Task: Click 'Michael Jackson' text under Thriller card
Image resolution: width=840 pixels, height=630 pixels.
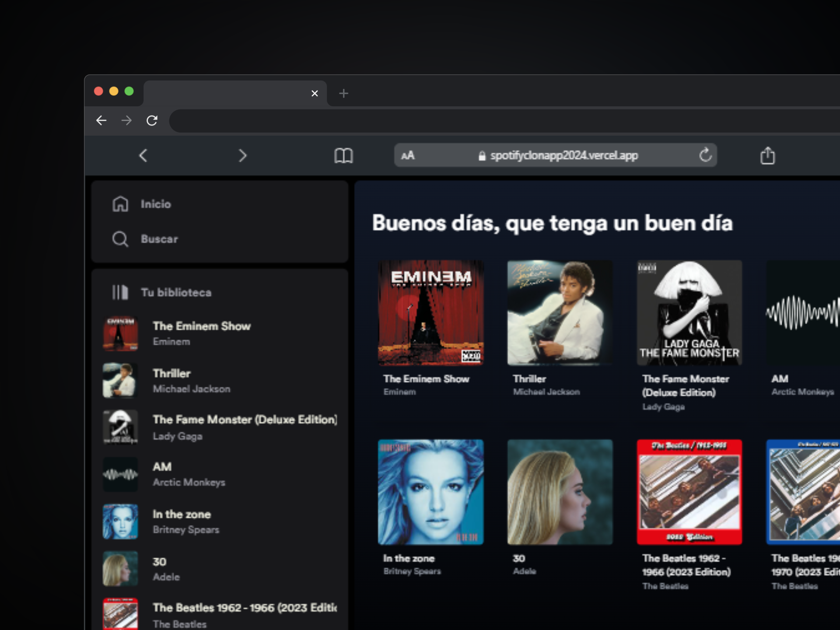Action: click(546, 392)
